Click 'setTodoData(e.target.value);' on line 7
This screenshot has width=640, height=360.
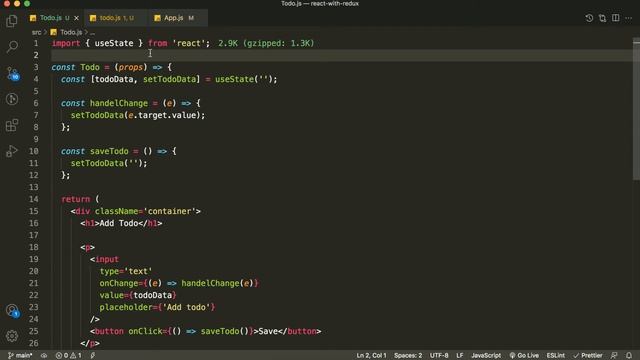coord(138,116)
